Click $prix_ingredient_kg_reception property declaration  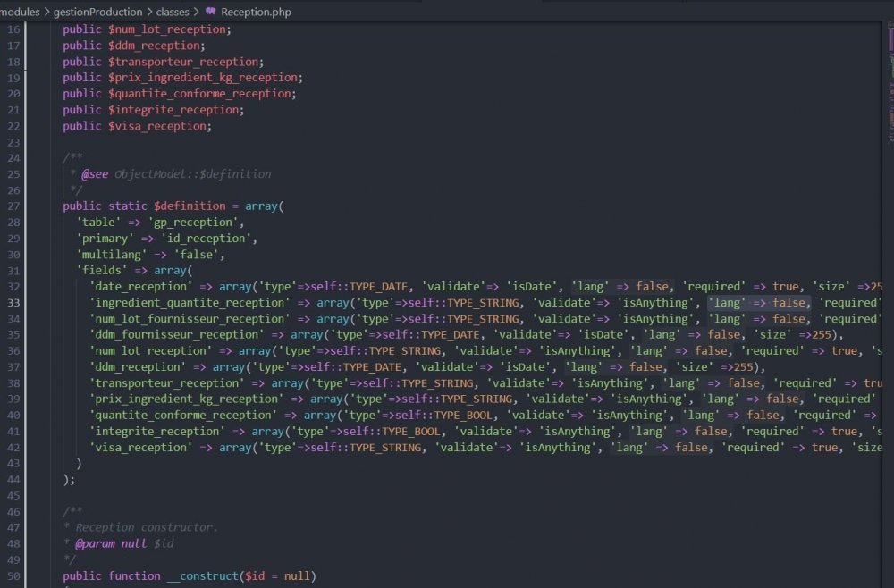point(204,78)
